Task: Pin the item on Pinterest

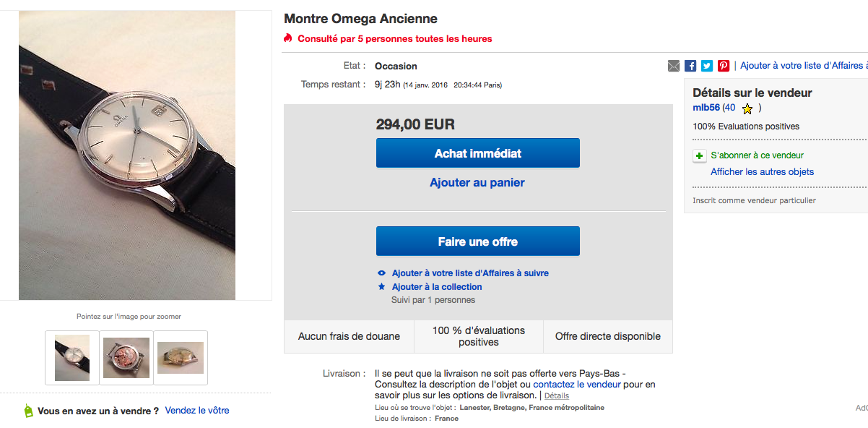Action: (724, 66)
